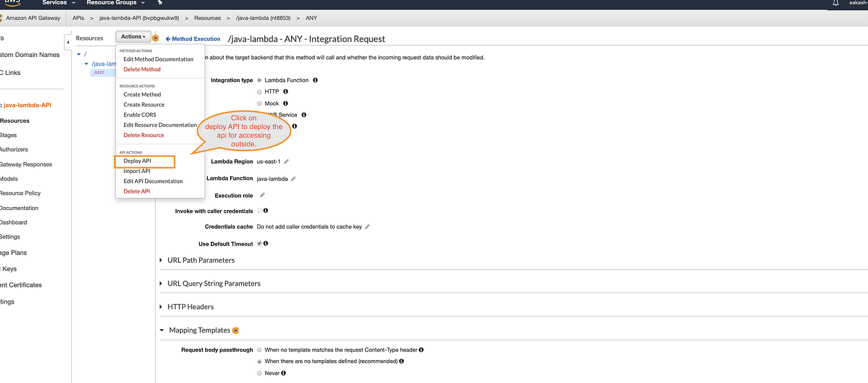868x383 pixels.
Task: Edit the Lambda Region value
Action: [x=286, y=161]
